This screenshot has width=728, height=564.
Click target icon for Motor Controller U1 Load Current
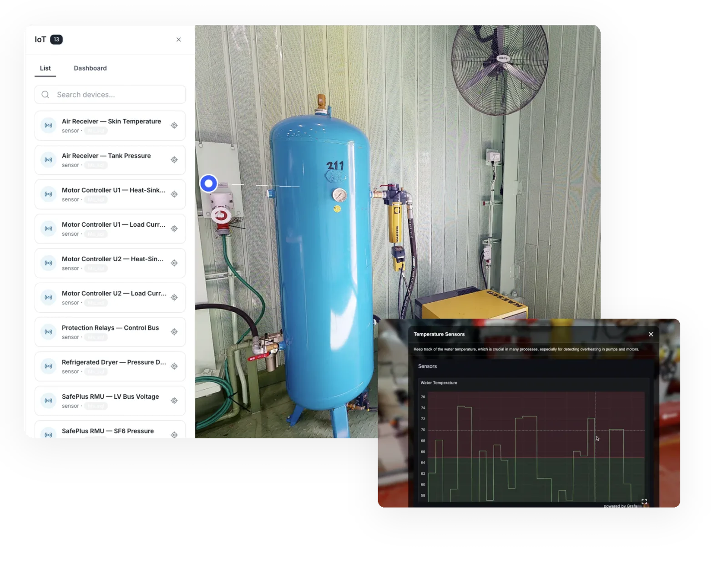coord(174,229)
